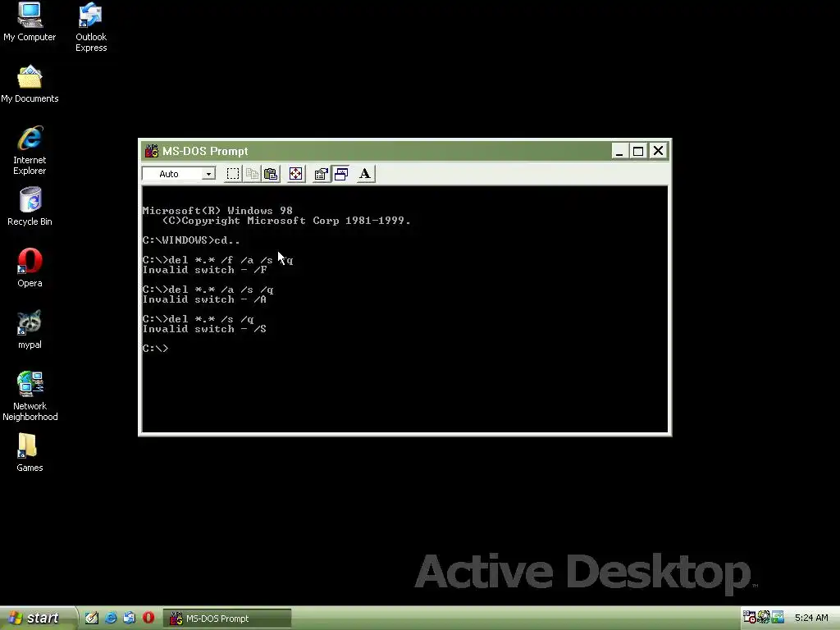Click the first system tray icon

749,617
